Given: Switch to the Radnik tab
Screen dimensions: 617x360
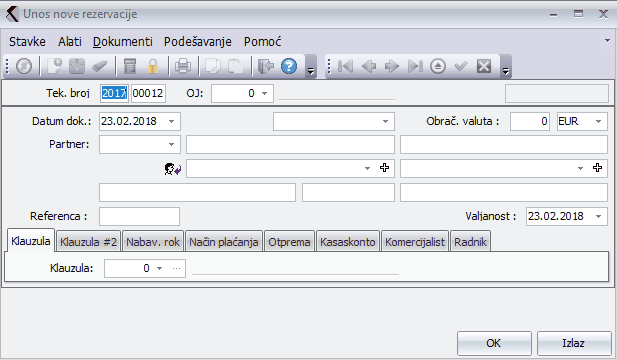Looking at the screenshot, I should (470, 242).
